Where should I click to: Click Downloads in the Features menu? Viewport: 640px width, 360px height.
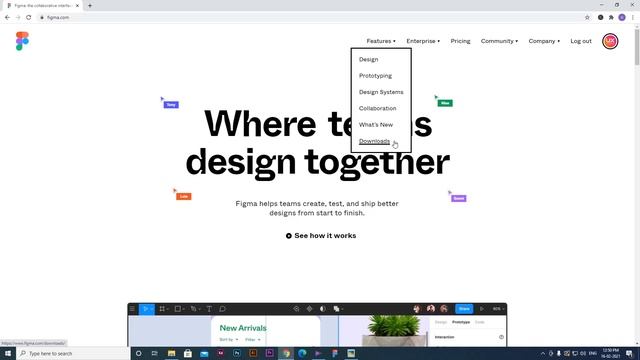(374, 141)
